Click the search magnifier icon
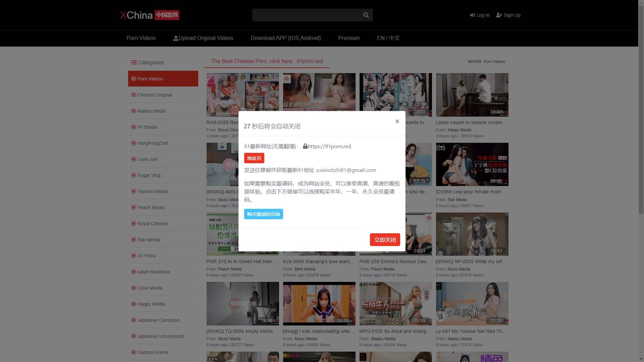Screen dimensions: 644x362 [x=365, y=15]
